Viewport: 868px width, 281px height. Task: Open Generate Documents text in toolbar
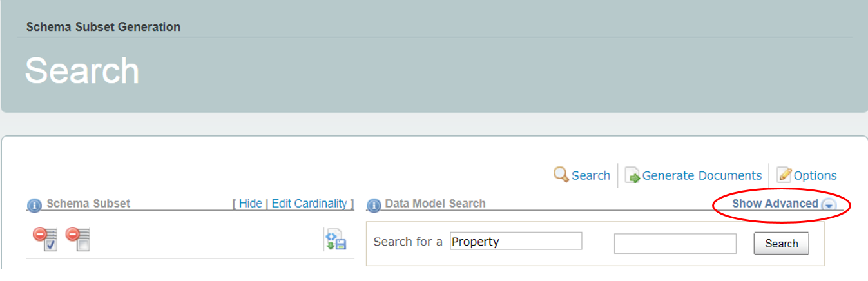point(702,175)
